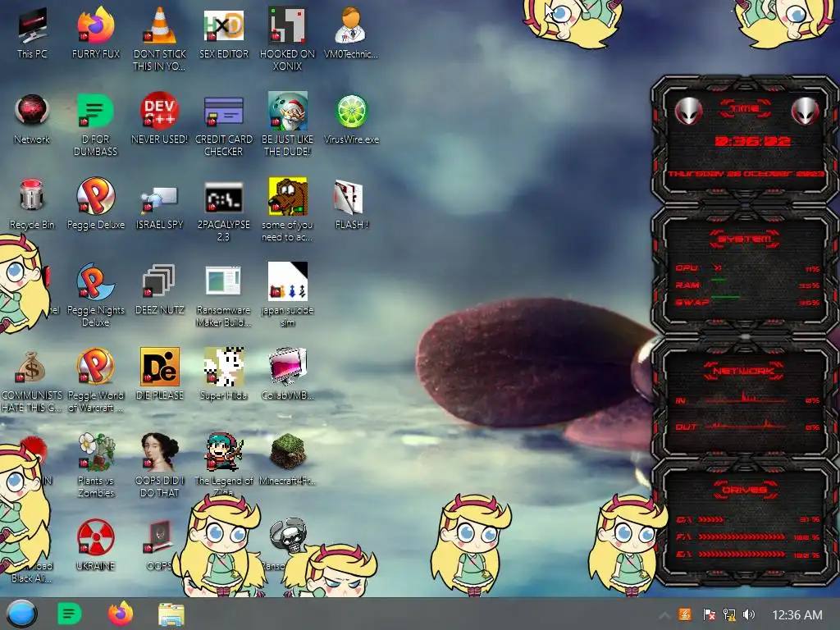
Task: Select the VLC cone DONT STICK icon
Action: click(160, 25)
